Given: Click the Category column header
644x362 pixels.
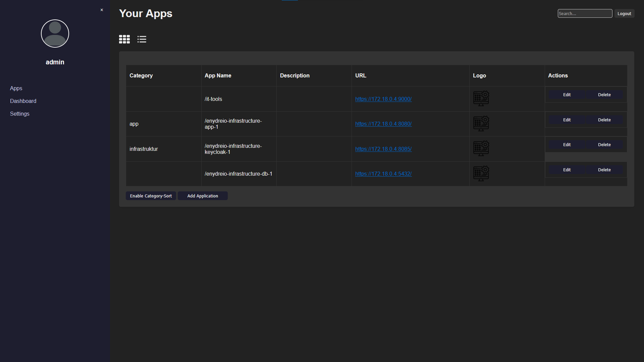Looking at the screenshot, I should point(164,75).
